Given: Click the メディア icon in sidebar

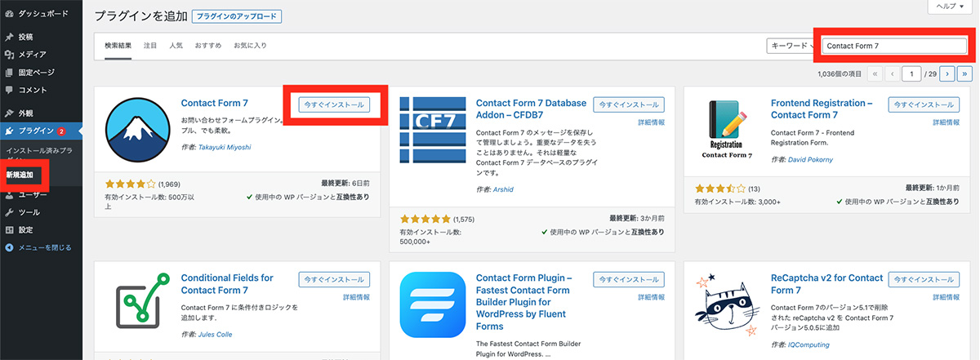Looking at the screenshot, I should [9, 55].
